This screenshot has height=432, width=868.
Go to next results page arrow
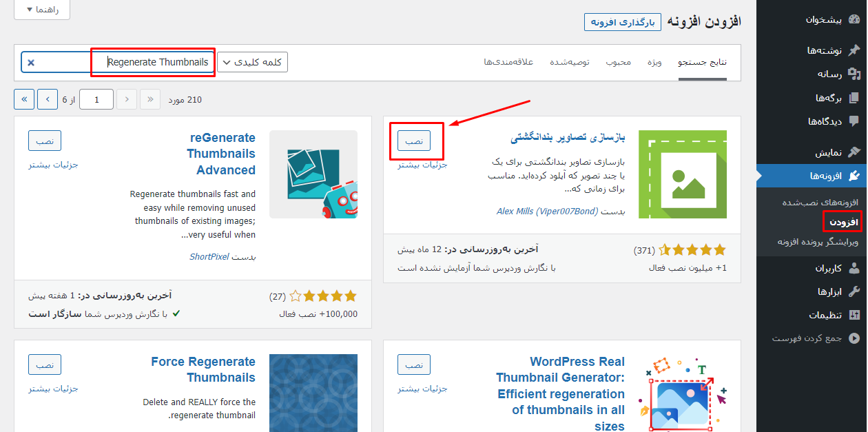pos(48,99)
